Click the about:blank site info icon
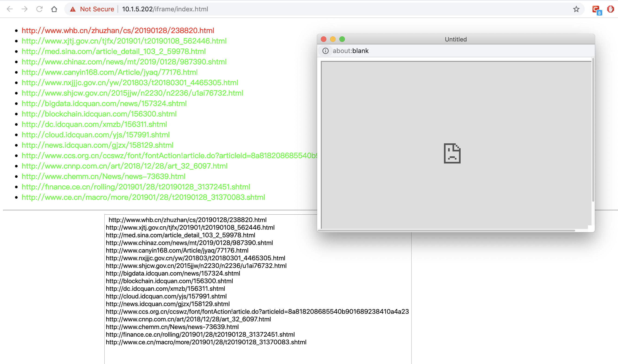618x364 pixels. point(325,51)
